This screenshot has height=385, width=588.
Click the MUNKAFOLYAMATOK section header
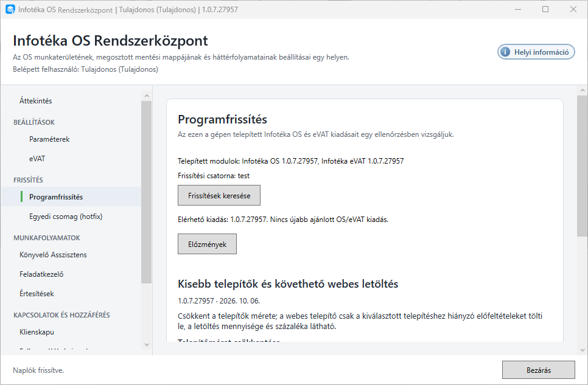[47, 238]
